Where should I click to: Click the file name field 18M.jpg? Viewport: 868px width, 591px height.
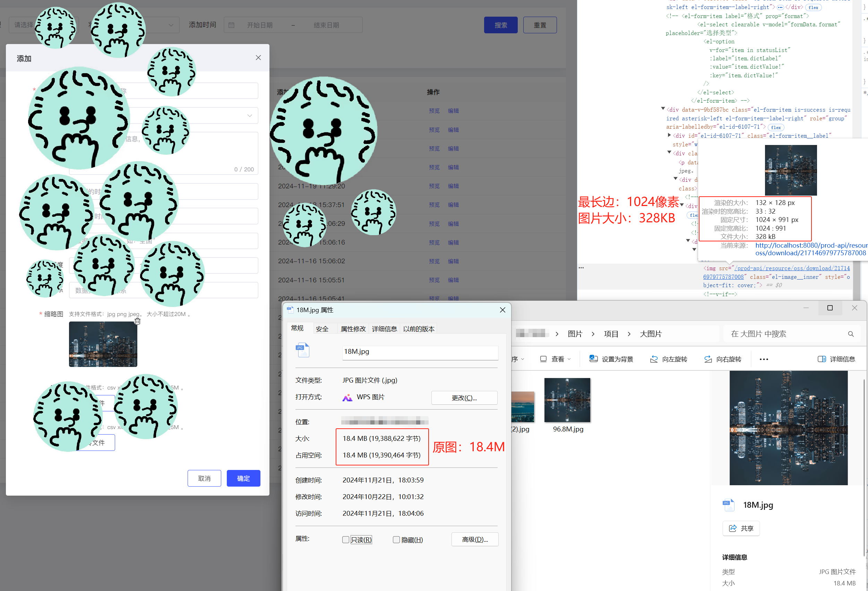[420, 352]
